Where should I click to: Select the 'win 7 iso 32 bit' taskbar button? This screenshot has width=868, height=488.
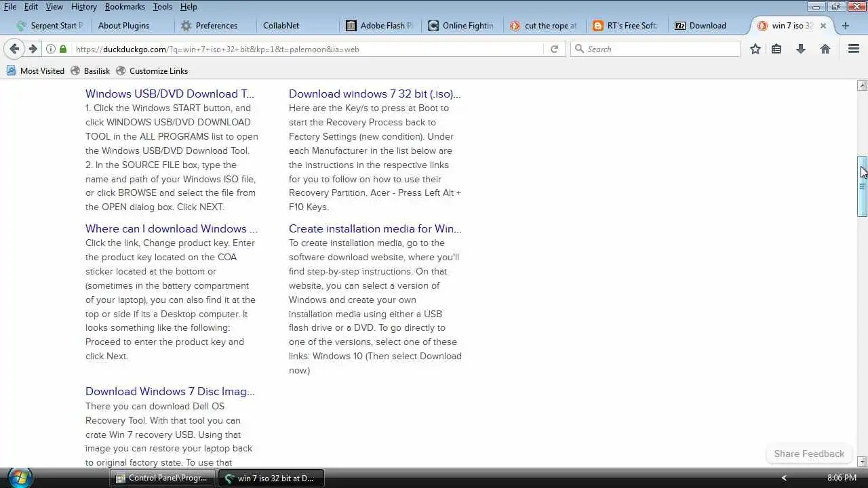coord(271,478)
